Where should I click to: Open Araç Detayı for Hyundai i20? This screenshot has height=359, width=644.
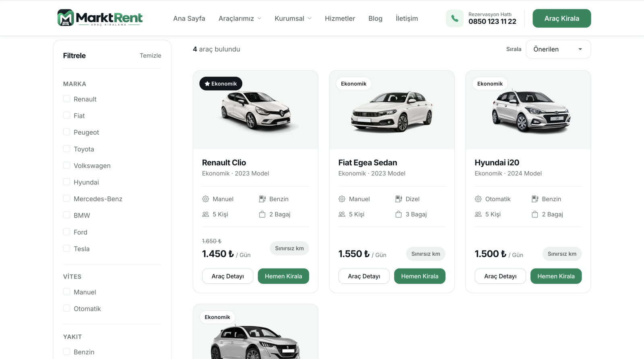[x=500, y=276]
